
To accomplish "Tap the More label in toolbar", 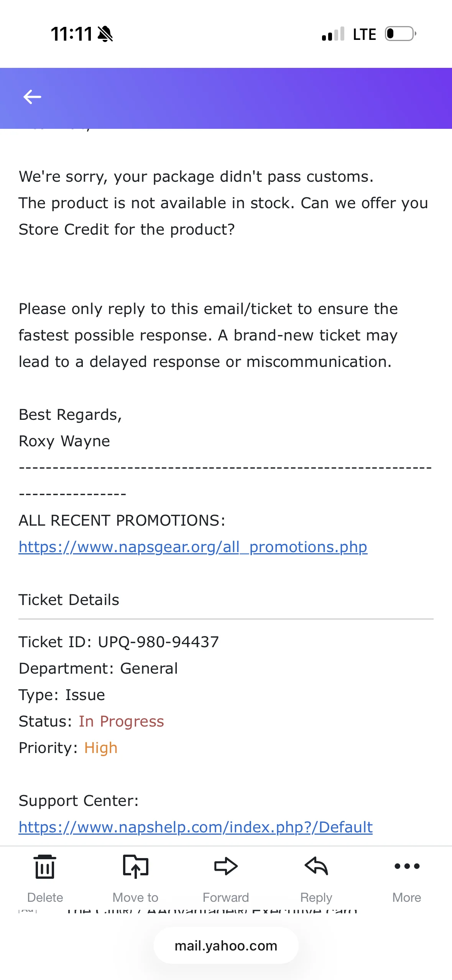I will pyautogui.click(x=407, y=898).
